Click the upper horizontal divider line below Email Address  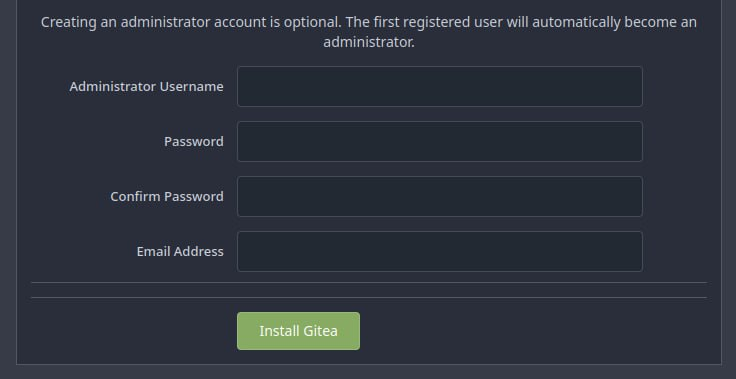(x=369, y=283)
